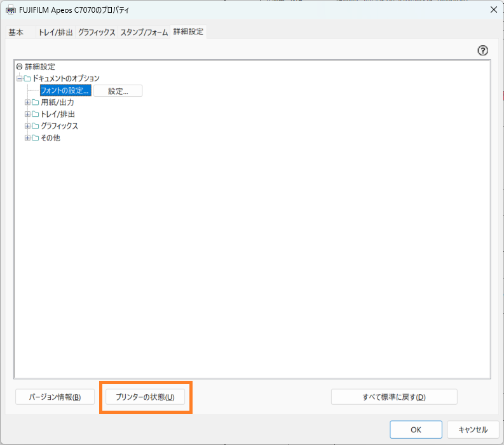Select the その他 folder icon in the tree

pyautogui.click(x=36, y=138)
